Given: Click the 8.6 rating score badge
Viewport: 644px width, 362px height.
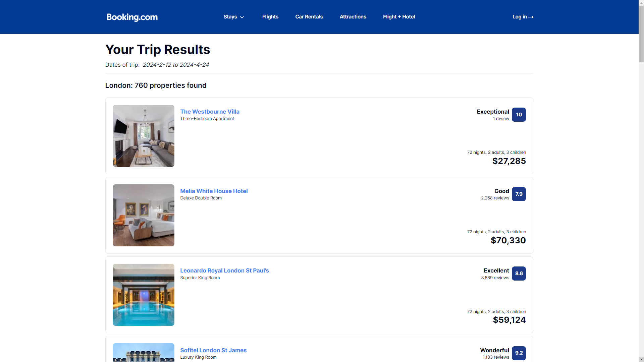Looking at the screenshot, I should pyautogui.click(x=519, y=274).
